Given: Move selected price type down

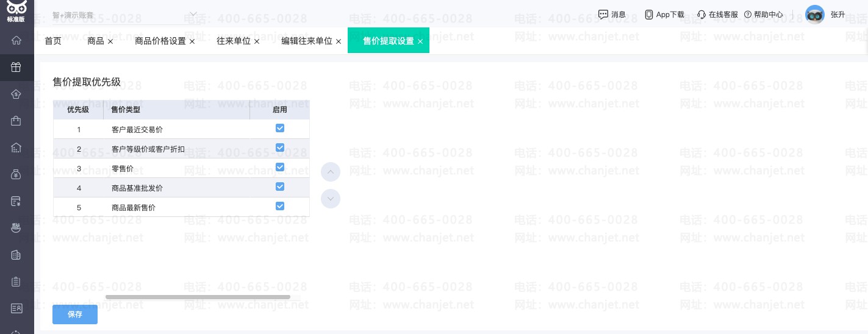Looking at the screenshot, I should click(331, 199).
